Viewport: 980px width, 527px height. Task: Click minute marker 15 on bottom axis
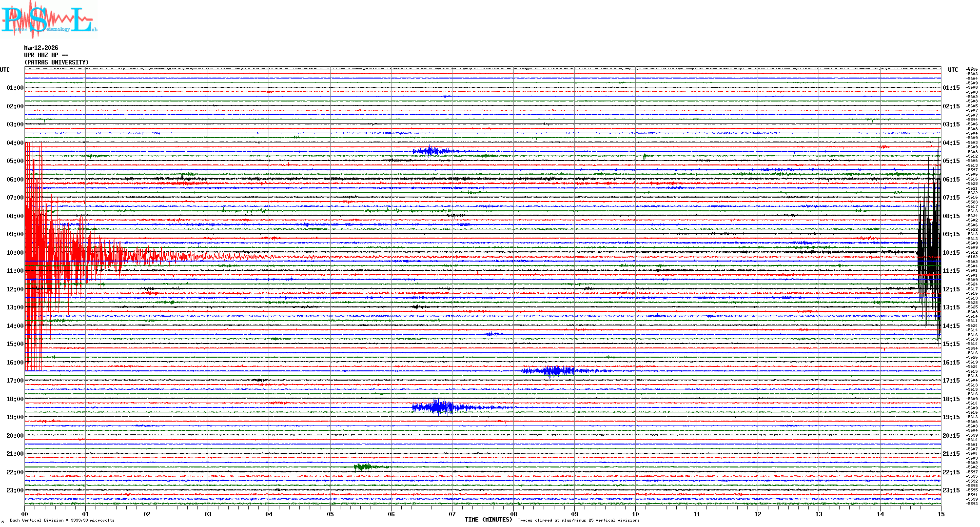[941, 514]
